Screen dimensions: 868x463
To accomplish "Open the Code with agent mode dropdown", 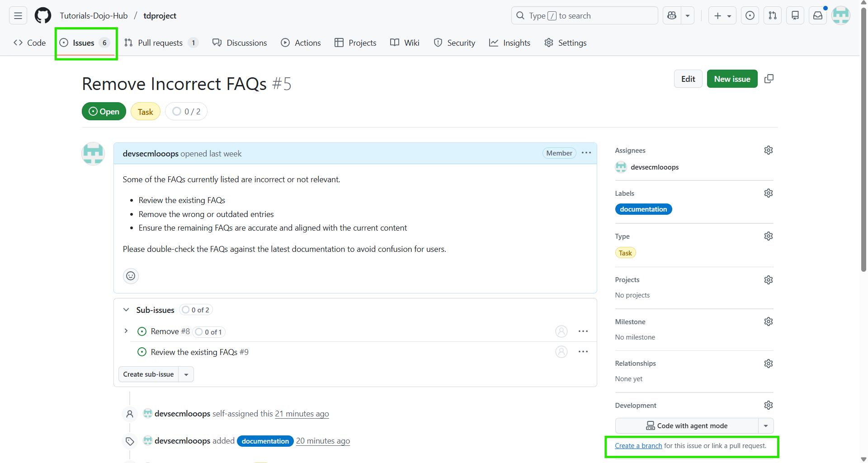I will coord(766,425).
